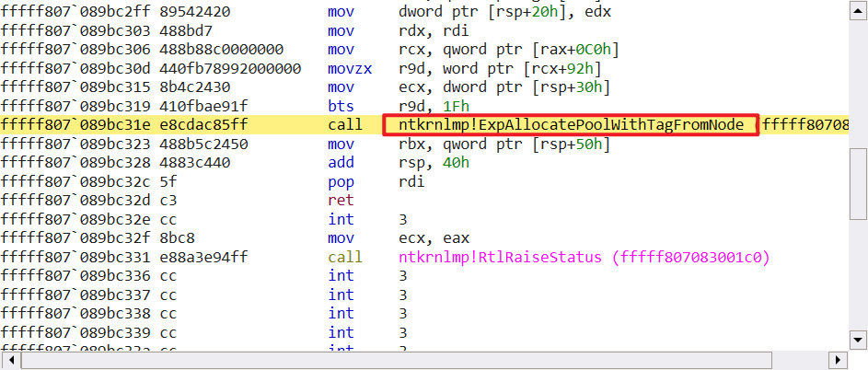Viewport: 868px width, 370px height.
Task: Click the pop mnemonic
Action: pyautogui.click(x=341, y=181)
